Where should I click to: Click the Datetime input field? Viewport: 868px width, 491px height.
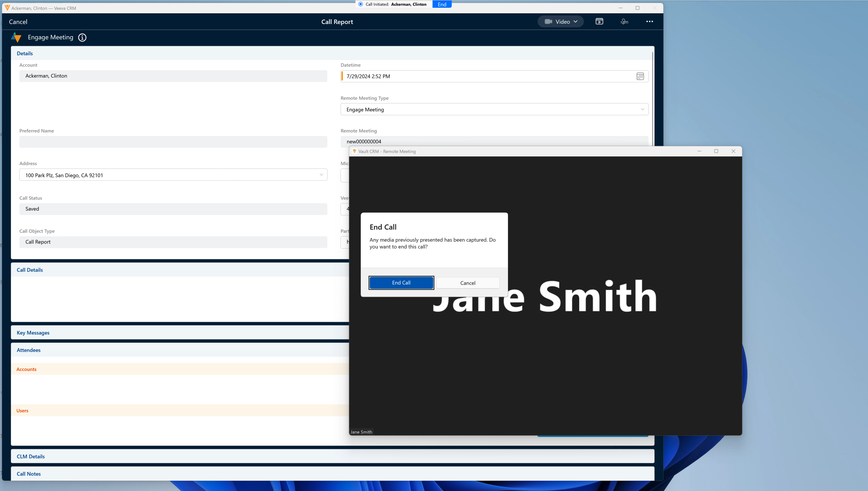click(488, 76)
